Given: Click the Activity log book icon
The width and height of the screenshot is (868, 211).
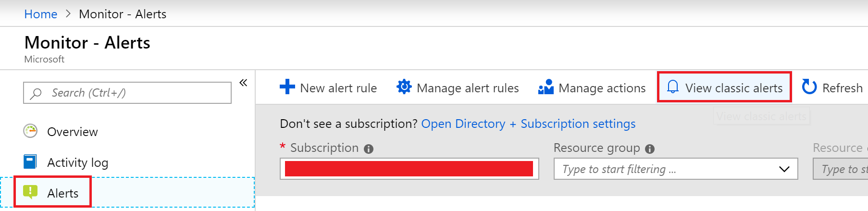Looking at the screenshot, I should click(x=30, y=162).
